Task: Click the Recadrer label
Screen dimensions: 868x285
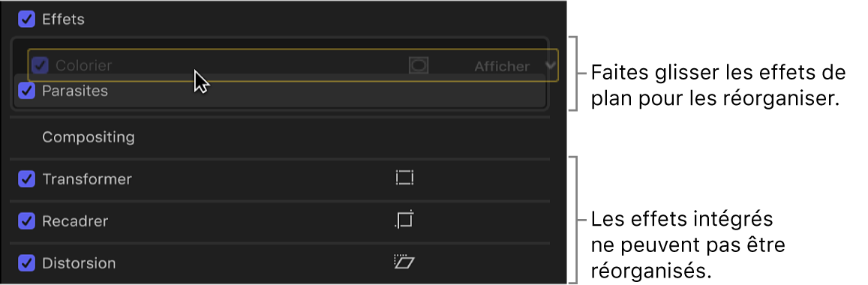Action: pyautogui.click(x=75, y=221)
